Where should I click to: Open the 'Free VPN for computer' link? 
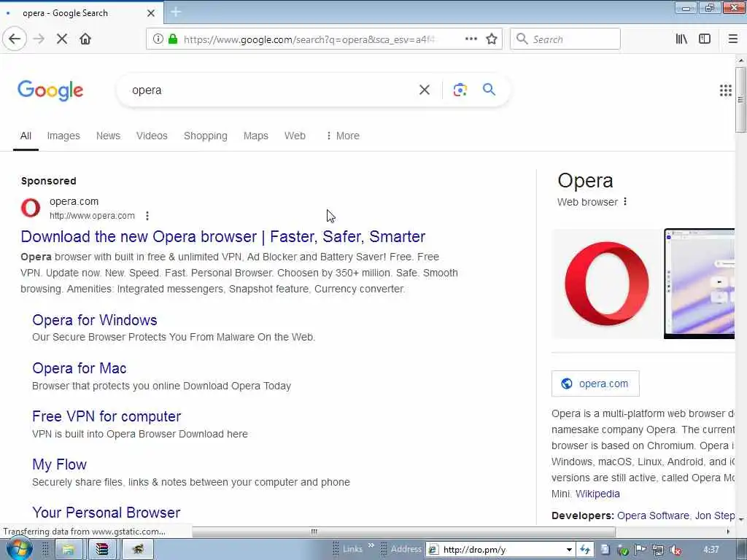point(107,416)
